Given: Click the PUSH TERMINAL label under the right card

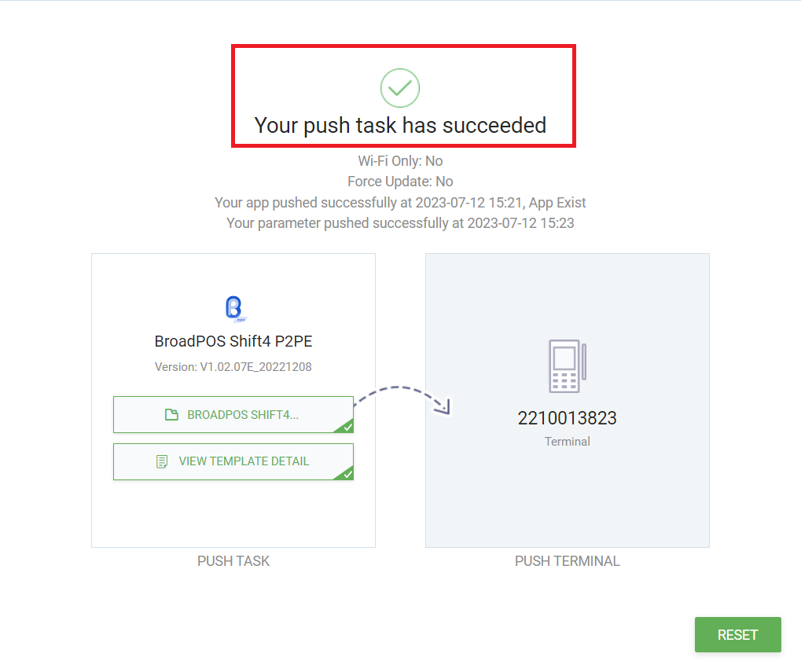Looking at the screenshot, I should point(567,561).
